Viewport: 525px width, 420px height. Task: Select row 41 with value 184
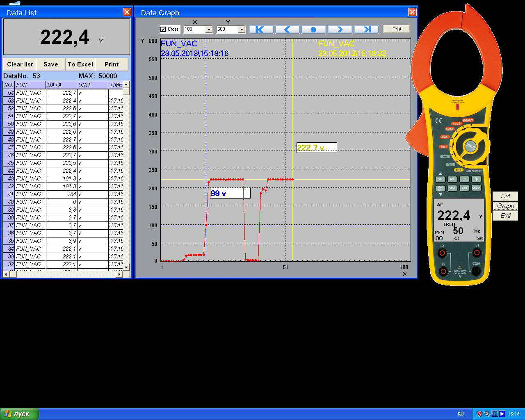pos(63,194)
